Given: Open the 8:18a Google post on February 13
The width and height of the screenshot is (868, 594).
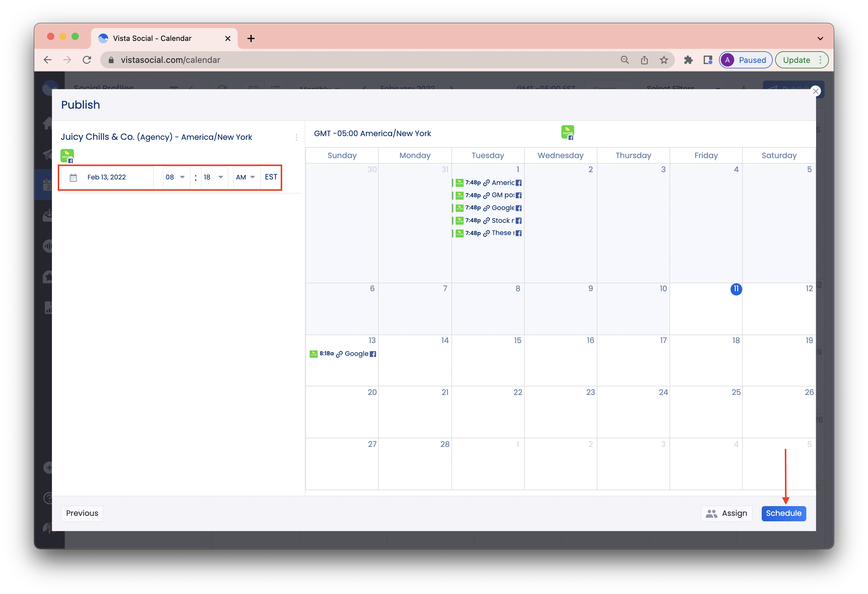Looking at the screenshot, I should point(342,353).
